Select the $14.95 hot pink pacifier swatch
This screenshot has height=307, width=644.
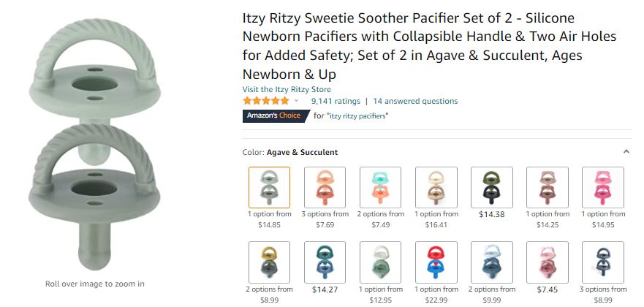(602, 188)
